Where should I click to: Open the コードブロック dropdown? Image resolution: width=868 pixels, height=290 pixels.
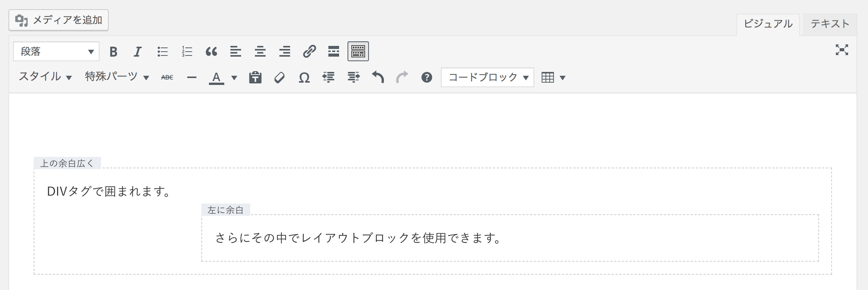point(488,77)
